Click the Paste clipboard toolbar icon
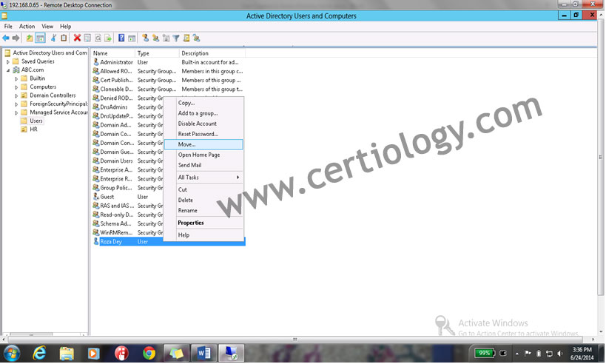Image resolution: width=606 pixels, height=364 pixels. pos(64,38)
